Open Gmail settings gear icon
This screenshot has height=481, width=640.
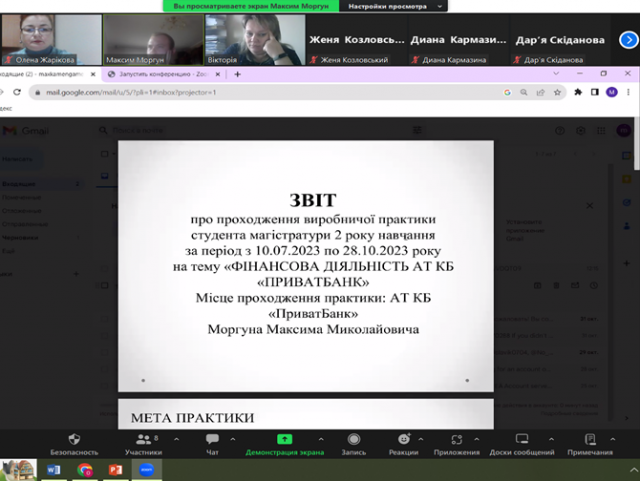click(580, 131)
